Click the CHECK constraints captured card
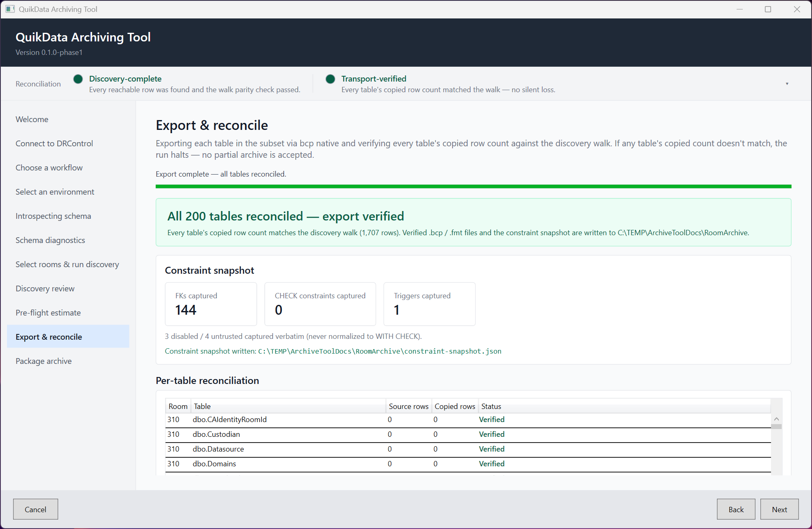Viewport: 812px width, 529px height. pos(320,304)
